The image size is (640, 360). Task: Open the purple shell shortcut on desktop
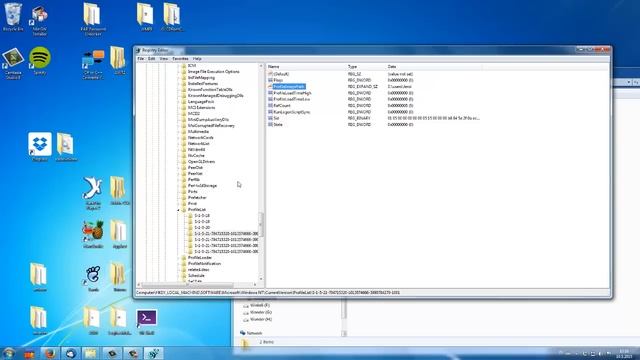147,321
